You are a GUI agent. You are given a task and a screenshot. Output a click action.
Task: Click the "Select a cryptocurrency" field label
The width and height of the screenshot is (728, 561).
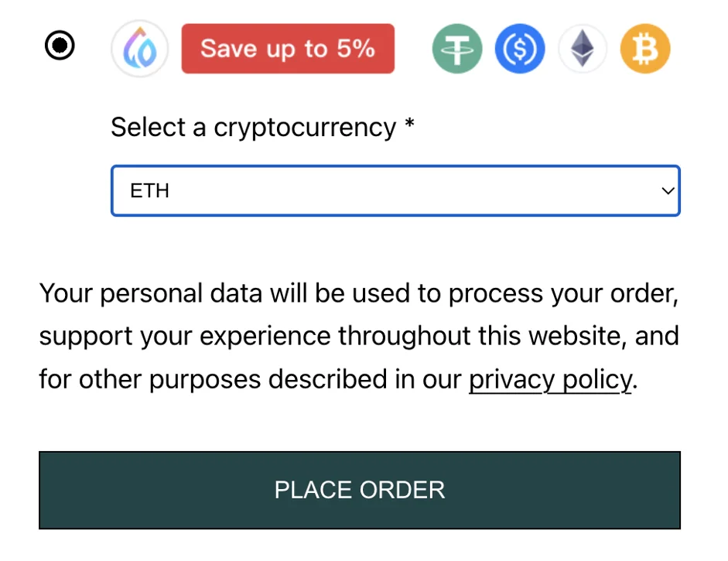[253, 127]
